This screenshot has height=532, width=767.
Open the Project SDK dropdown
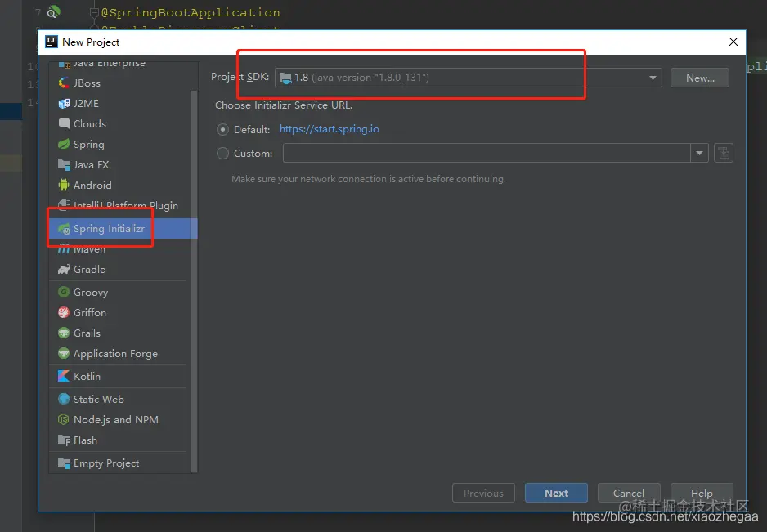(468, 78)
